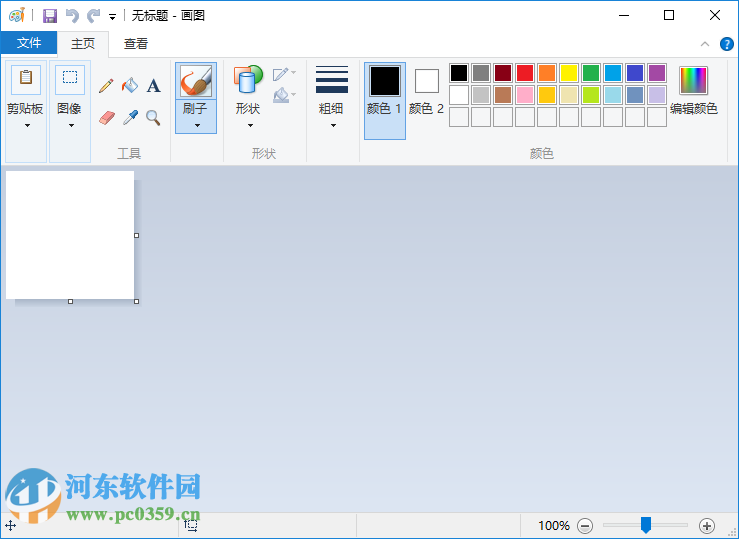Click the Paste clipboard icon
Viewport: 739px width, 539px height.
coord(26,78)
